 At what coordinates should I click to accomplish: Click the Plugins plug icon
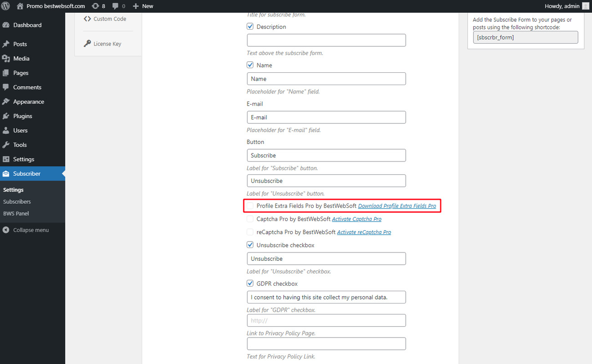point(6,116)
